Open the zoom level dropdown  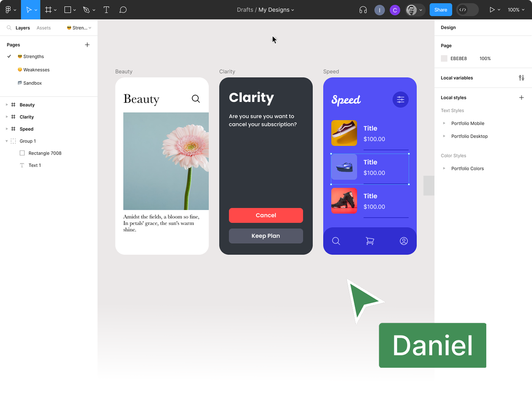point(516,10)
